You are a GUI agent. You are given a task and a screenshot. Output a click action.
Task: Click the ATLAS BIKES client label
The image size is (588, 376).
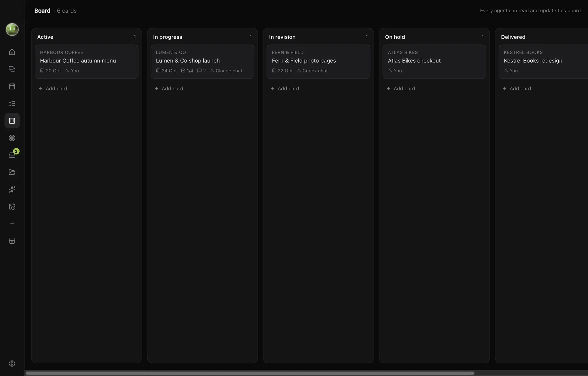point(403,52)
